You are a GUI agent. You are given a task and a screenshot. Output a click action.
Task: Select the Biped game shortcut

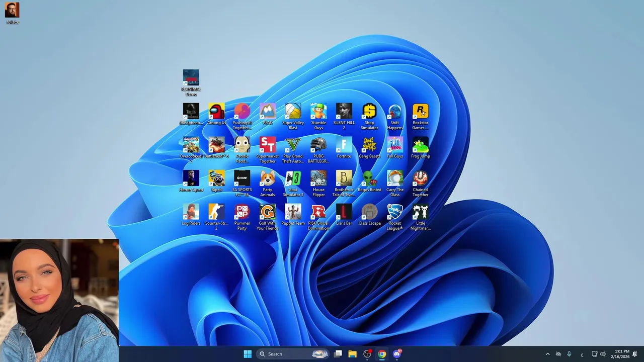click(x=217, y=182)
